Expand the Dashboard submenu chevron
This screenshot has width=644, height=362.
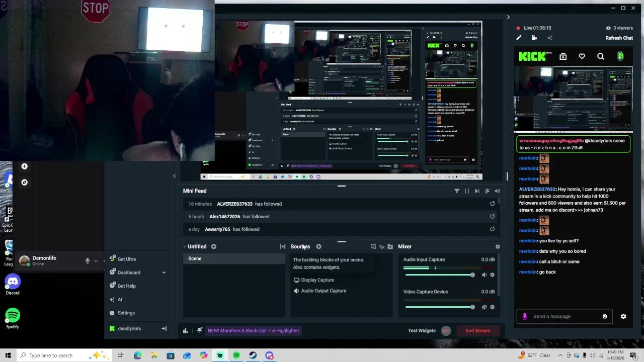[x=164, y=273]
